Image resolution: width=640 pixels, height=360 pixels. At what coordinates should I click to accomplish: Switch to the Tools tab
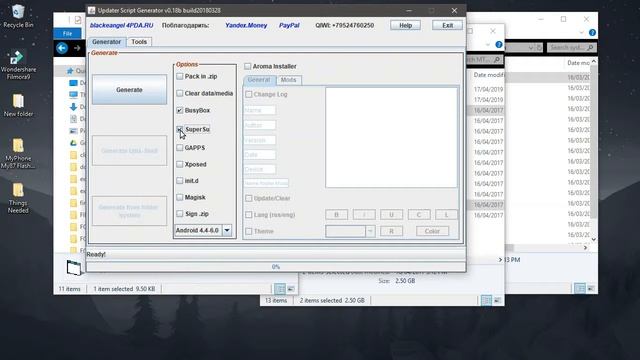139,42
